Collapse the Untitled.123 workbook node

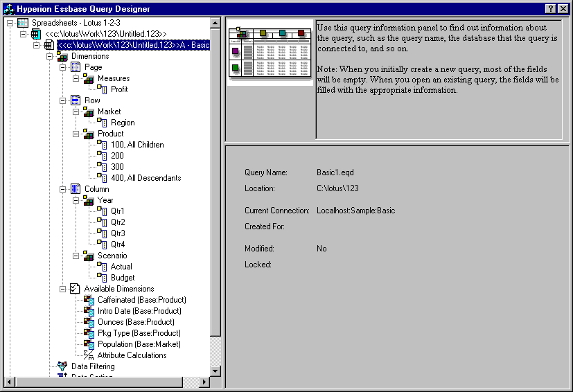click(x=23, y=34)
